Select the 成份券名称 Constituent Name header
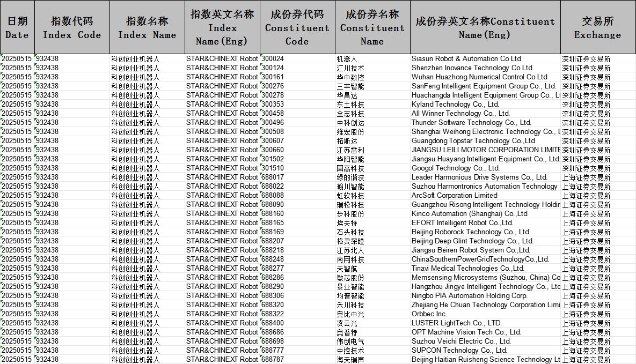Viewport: 636px width, 364px height. tap(372, 27)
